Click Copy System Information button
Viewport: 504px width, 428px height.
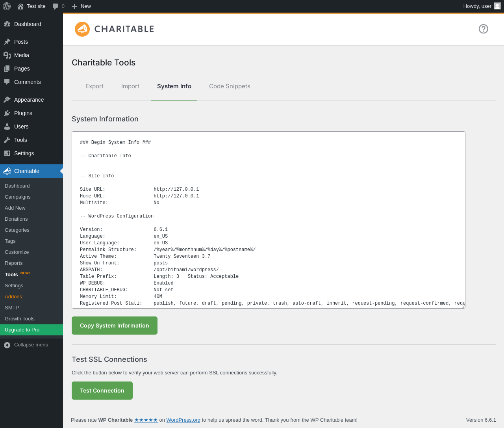tap(115, 326)
